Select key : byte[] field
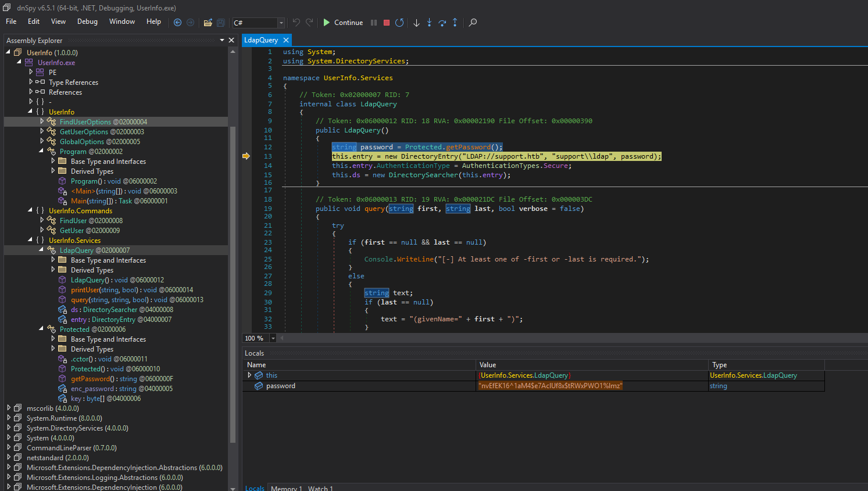The width and height of the screenshot is (868, 491). [x=106, y=399]
